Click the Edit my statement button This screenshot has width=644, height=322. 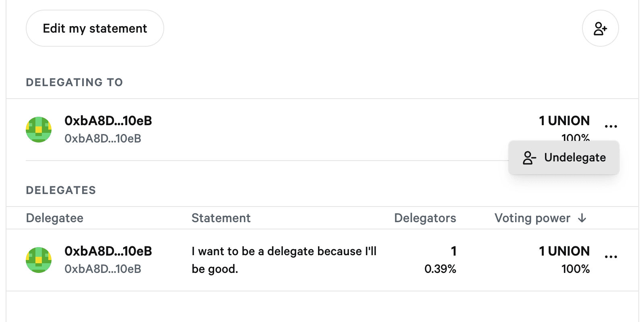point(95,29)
